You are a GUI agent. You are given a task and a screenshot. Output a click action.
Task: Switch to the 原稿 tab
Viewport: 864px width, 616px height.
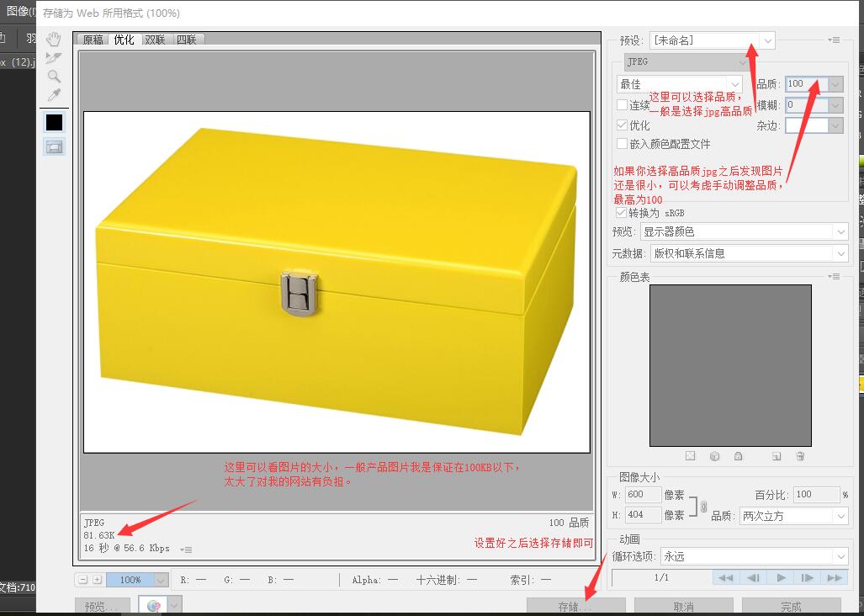pyautogui.click(x=93, y=40)
